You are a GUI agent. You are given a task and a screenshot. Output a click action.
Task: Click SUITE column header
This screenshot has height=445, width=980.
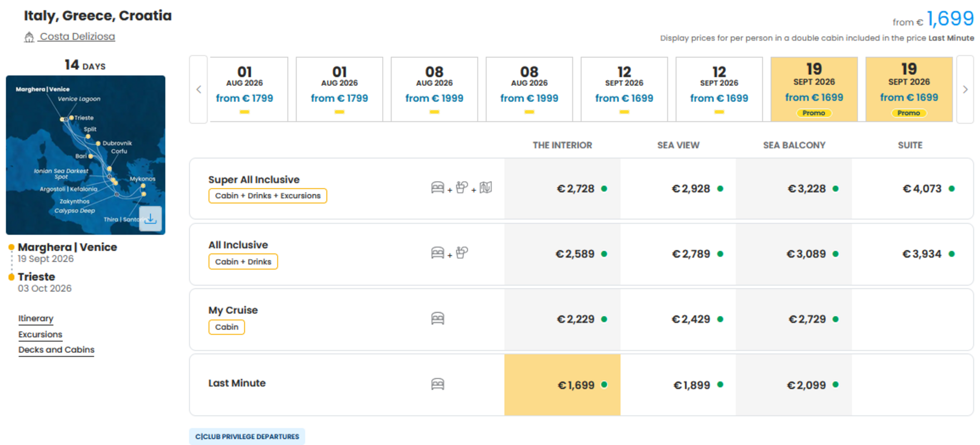coord(910,145)
